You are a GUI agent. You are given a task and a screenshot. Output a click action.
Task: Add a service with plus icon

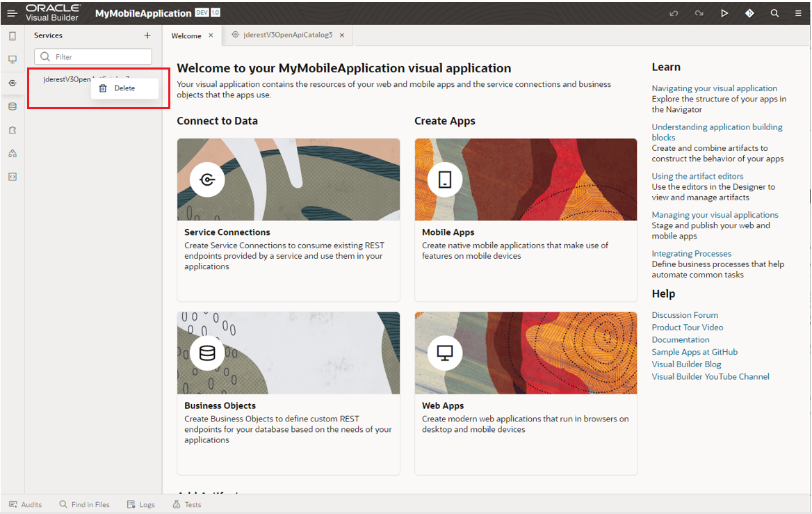coord(147,35)
